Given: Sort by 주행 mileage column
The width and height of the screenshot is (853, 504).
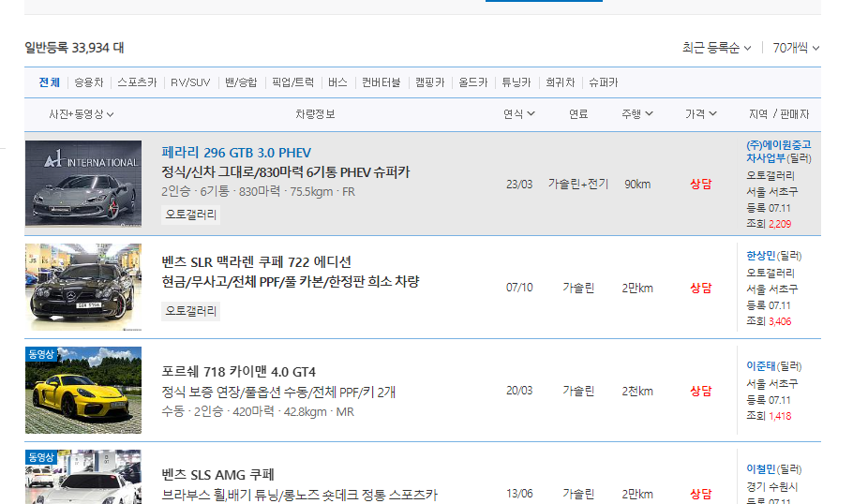Looking at the screenshot, I should [x=637, y=113].
